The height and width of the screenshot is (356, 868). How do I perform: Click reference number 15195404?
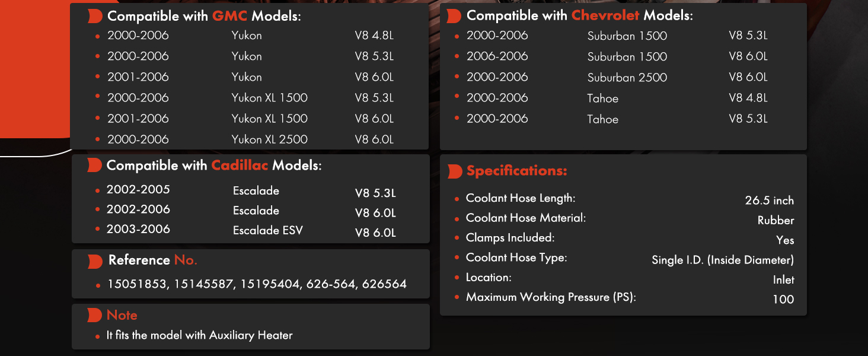coord(270,284)
